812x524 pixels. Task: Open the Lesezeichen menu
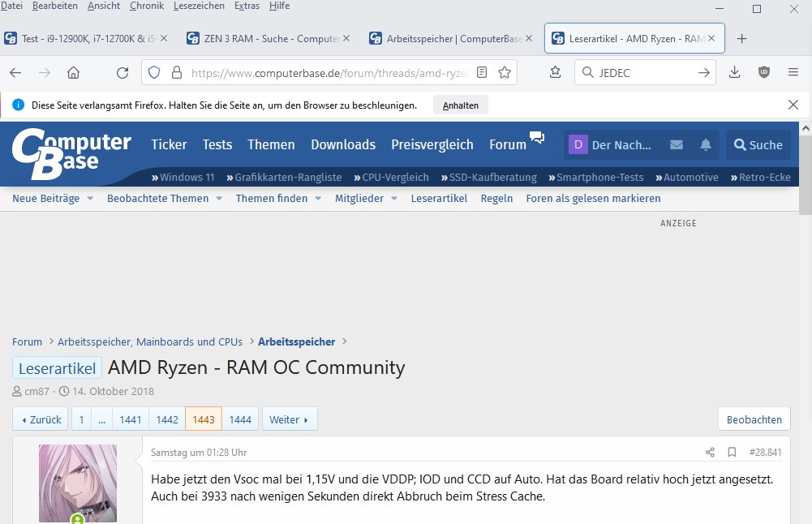point(199,6)
